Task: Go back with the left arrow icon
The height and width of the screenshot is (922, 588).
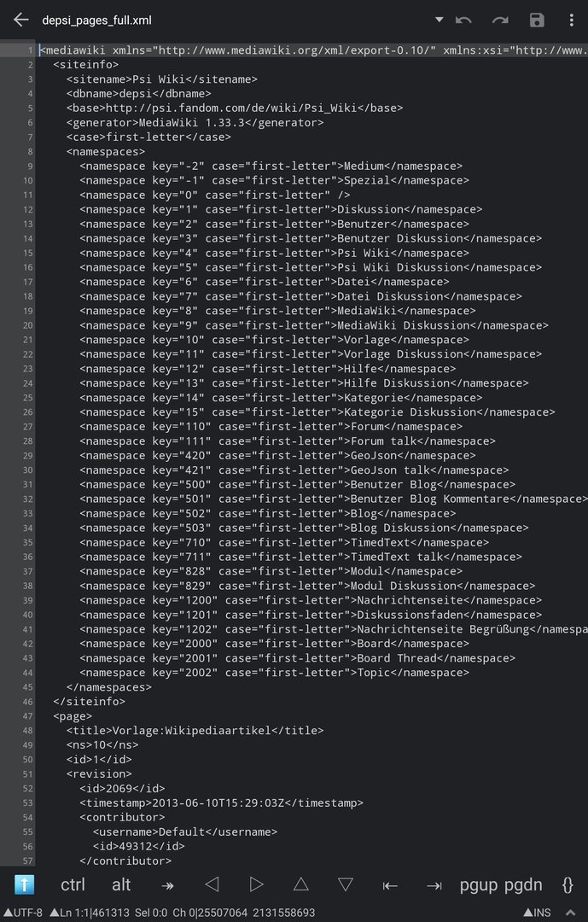Action: tap(21, 20)
